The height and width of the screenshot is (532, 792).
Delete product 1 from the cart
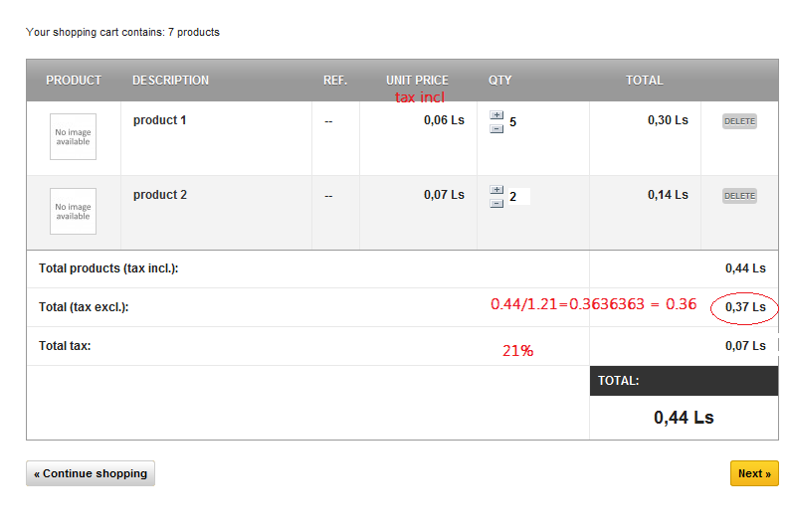(739, 121)
